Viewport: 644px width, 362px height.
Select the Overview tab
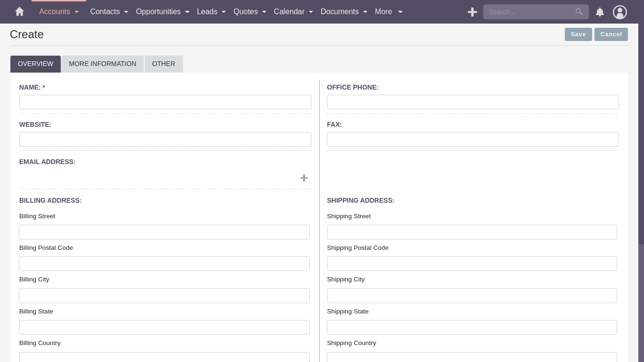35,64
